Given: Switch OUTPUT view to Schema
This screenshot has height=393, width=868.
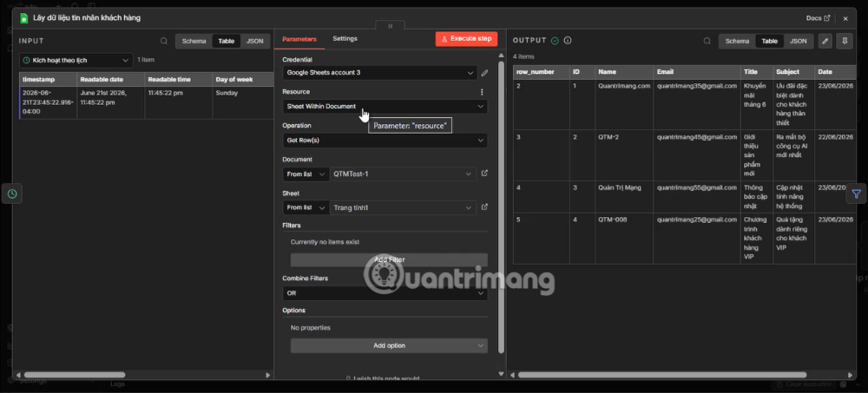Looking at the screenshot, I should [737, 41].
